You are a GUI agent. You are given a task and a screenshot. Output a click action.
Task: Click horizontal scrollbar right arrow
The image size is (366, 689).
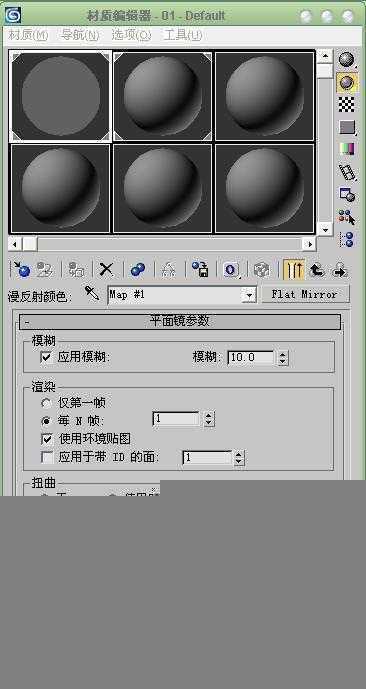(x=309, y=244)
